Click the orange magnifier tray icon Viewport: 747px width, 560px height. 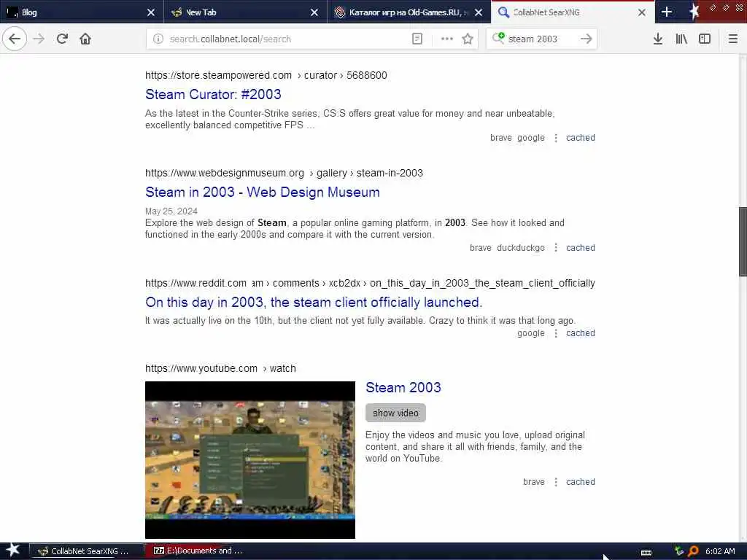pos(693,551)
